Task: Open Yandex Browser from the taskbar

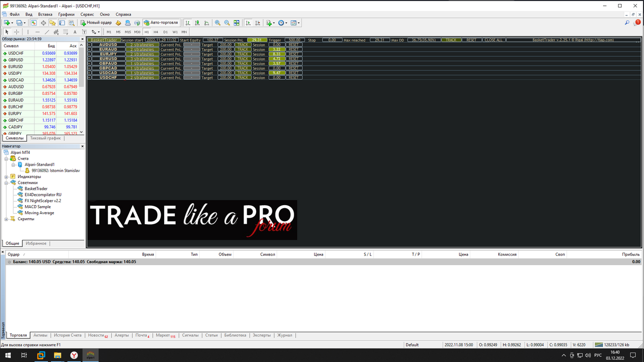Action: point(74,355)
